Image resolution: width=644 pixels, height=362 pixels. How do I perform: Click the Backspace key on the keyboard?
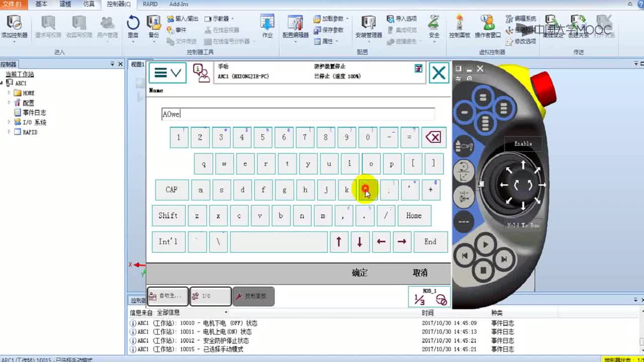point(433,137)
